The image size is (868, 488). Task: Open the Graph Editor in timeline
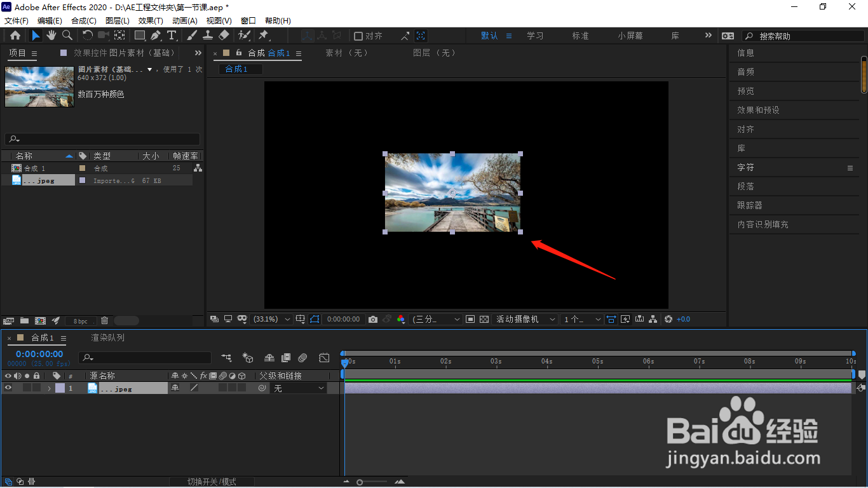[324, 358]
